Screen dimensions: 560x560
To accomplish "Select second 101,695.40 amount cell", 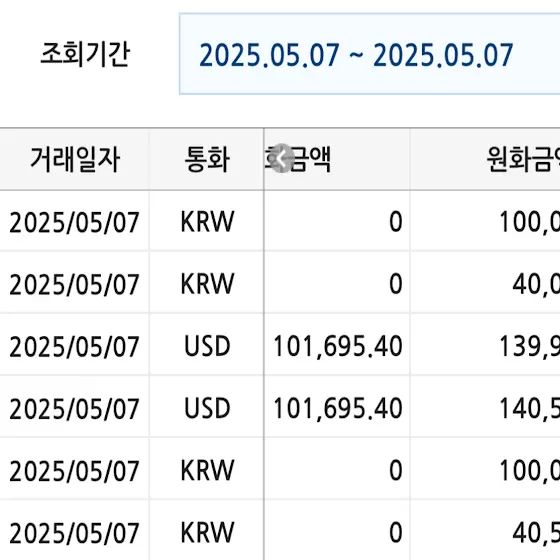I will [337, 408].
